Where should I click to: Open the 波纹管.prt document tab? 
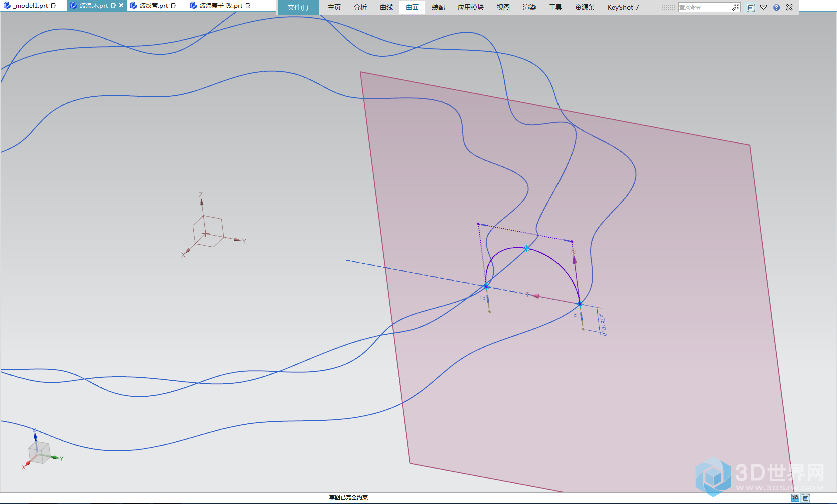click(153, 6)
